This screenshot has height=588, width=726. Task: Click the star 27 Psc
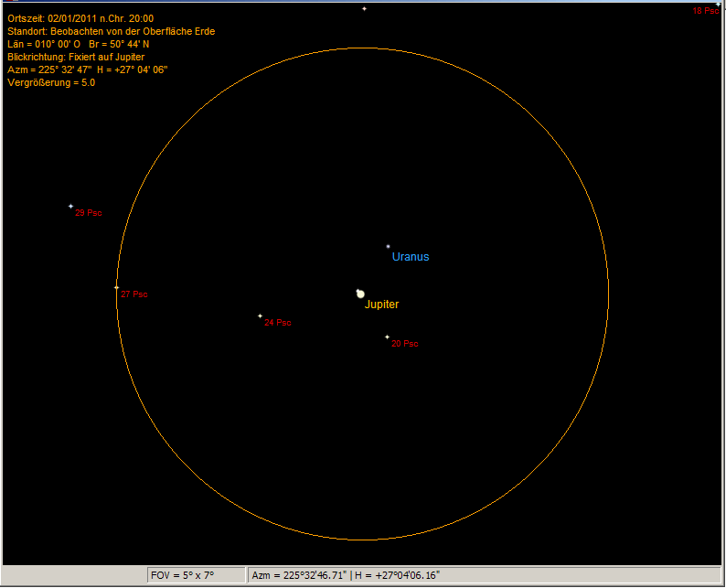116,287
